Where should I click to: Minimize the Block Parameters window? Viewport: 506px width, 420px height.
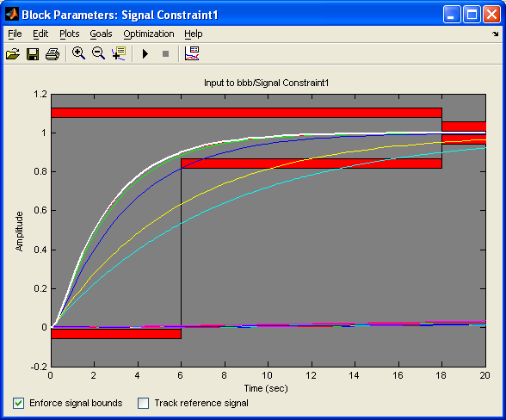452,15
